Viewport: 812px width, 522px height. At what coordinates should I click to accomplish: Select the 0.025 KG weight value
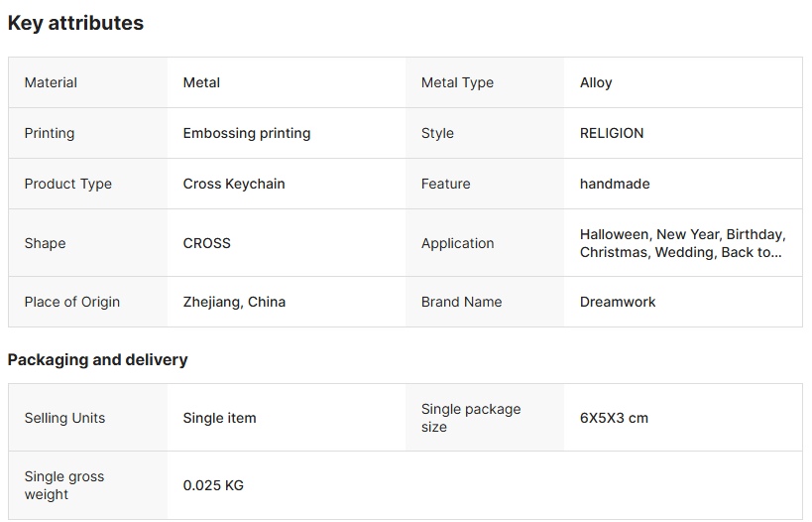pyautogui.click(x=213, y=485)
